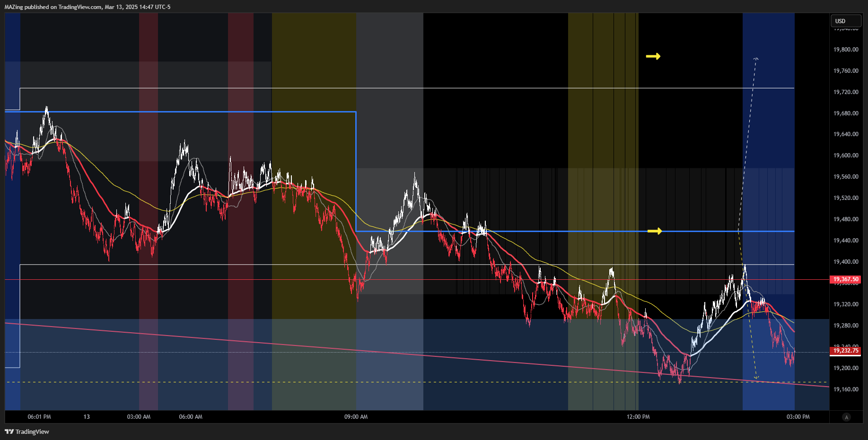This screenshot has width=868, height=440.
Task: Click the 12:00 PM time axis label
Action: [638, 417]
